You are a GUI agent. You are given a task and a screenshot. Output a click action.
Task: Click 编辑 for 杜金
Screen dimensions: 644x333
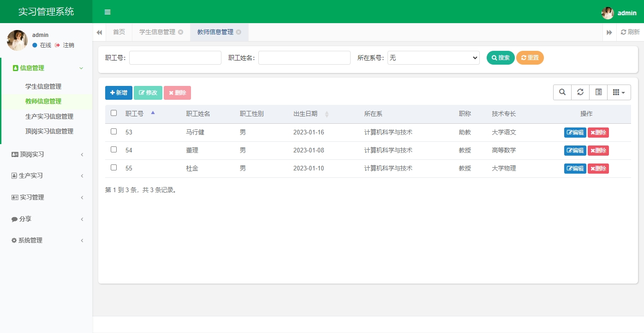(575, 169)
